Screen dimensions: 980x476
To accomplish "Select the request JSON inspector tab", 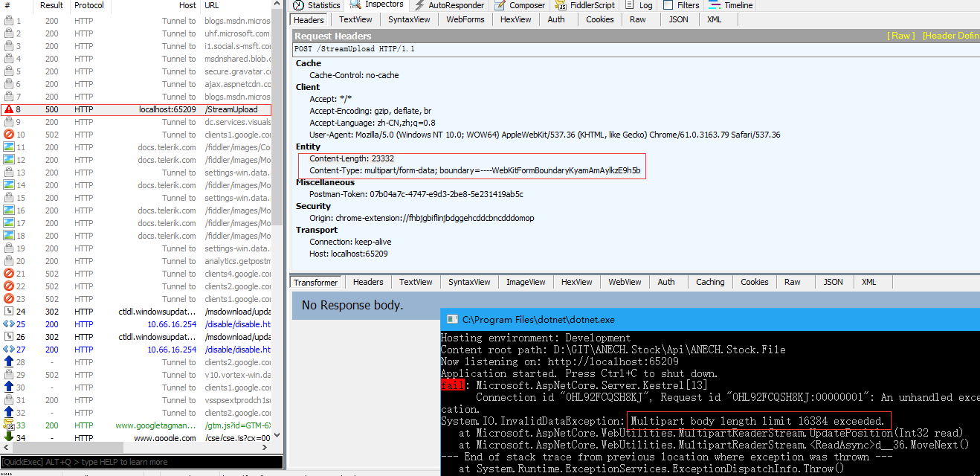I will point(679,20).
